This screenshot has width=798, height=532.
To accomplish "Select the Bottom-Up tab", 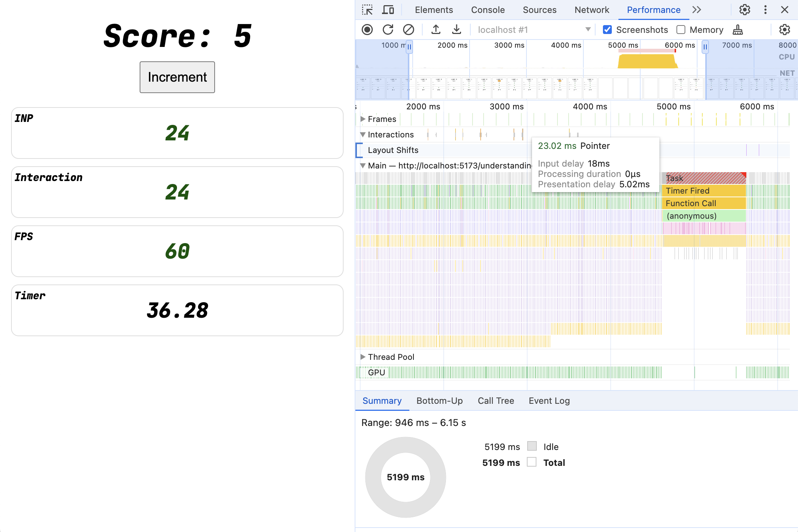I will coord(439,400).
